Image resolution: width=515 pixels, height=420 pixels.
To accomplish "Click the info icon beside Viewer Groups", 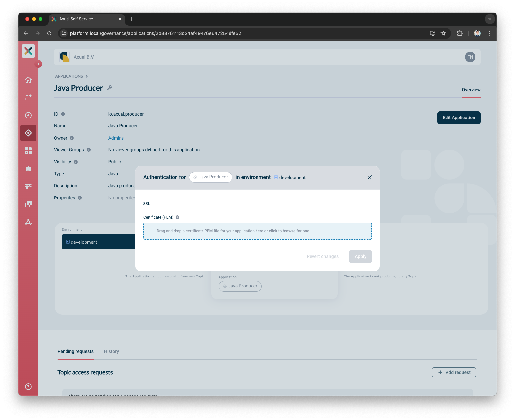I will 88,150.
